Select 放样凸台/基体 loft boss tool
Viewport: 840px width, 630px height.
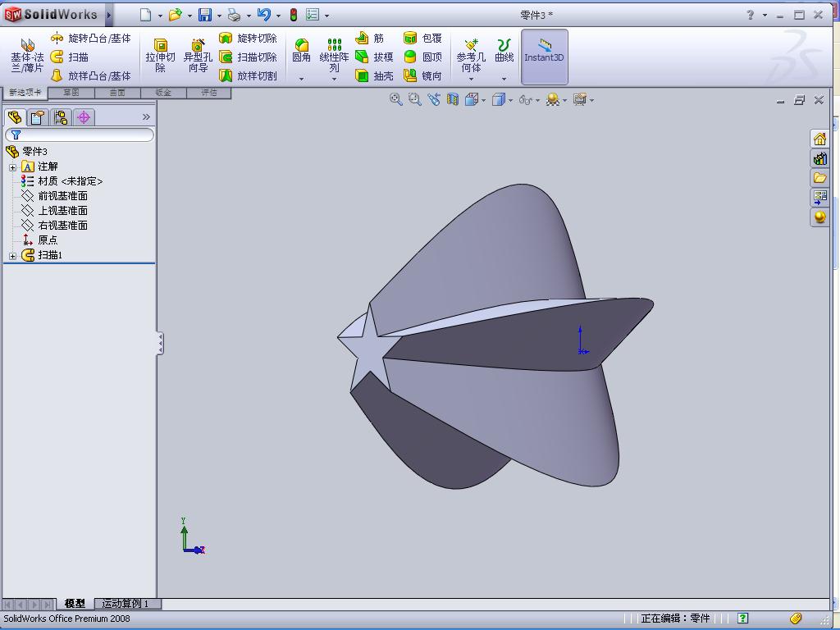[x=90, y=76]
